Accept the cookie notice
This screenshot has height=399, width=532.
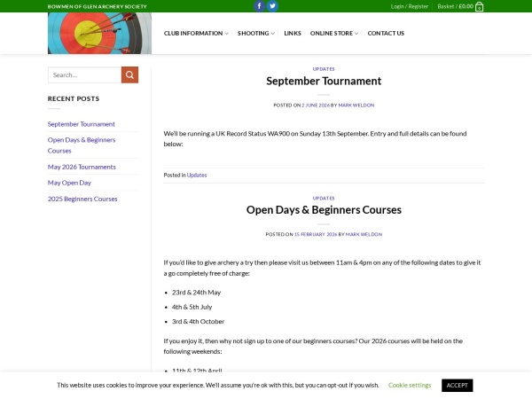tap(457, 386)
